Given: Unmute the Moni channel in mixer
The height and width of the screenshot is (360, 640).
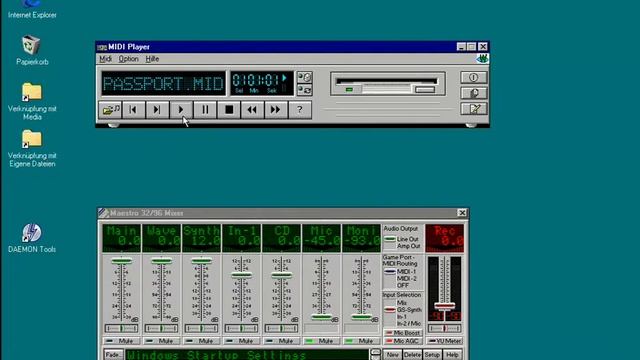Looking at the screenshot, I should pos(362,341).
